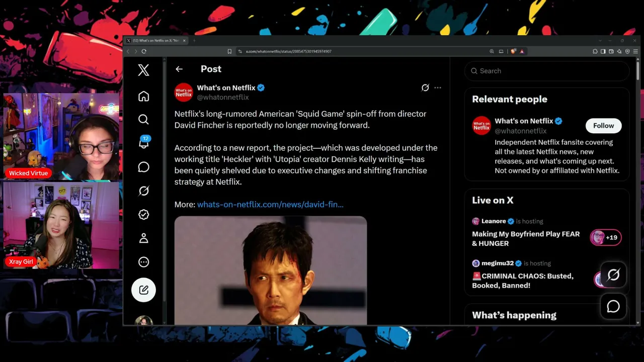The width and height of the screenshot is (644, 362).
Task: Go back from the Post view
Action: (179, 69)
